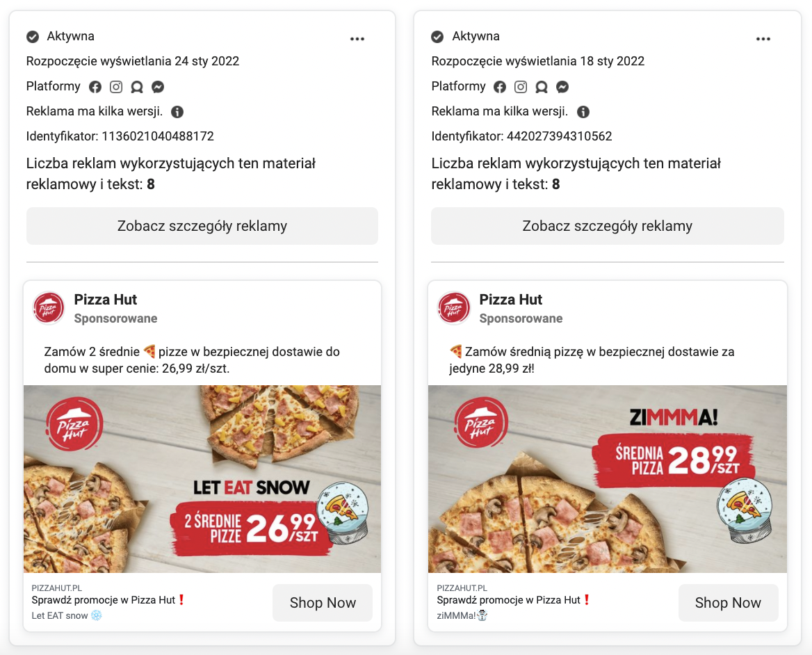Click Pizza Hut logo avatar in right ad

(x=454, y=308)
